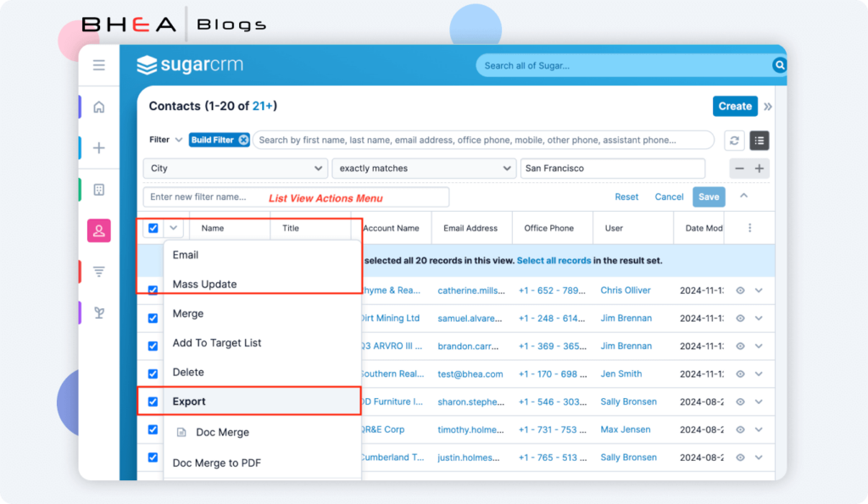The image size is (868, 504).
Task: Expand row actions for Max Jensen
Action: coord(759,429)
